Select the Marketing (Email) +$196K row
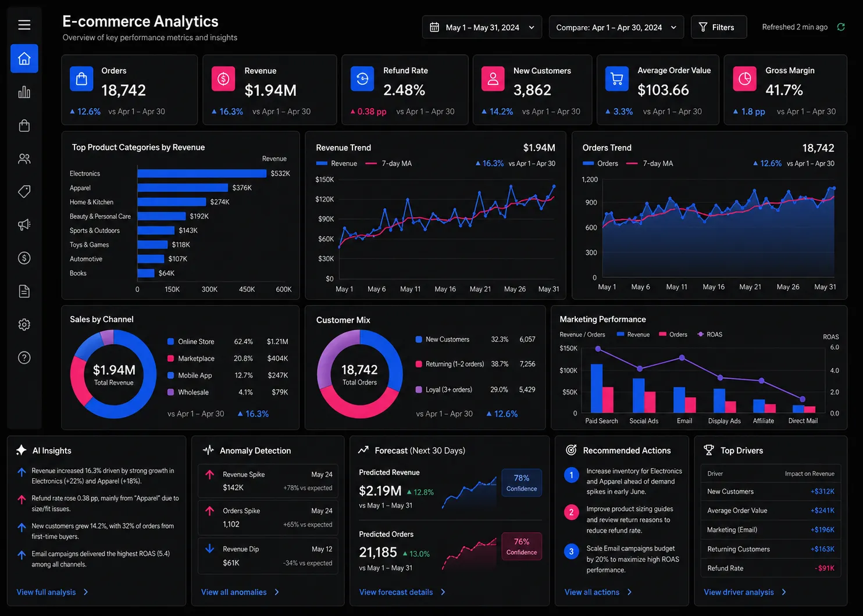Screen dimensions: 863x616 tap(771, 530)
